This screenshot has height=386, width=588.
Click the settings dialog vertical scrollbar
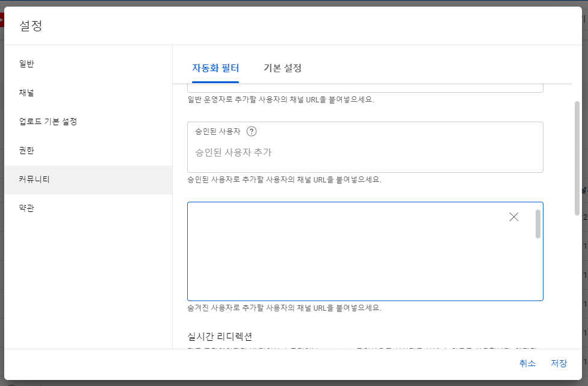(x=577, y=157)
